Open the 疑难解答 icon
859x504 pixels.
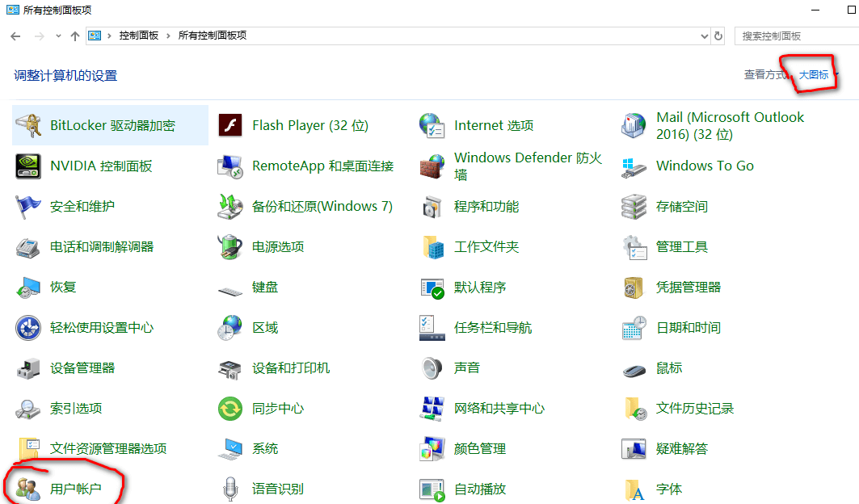pos(634,449)
